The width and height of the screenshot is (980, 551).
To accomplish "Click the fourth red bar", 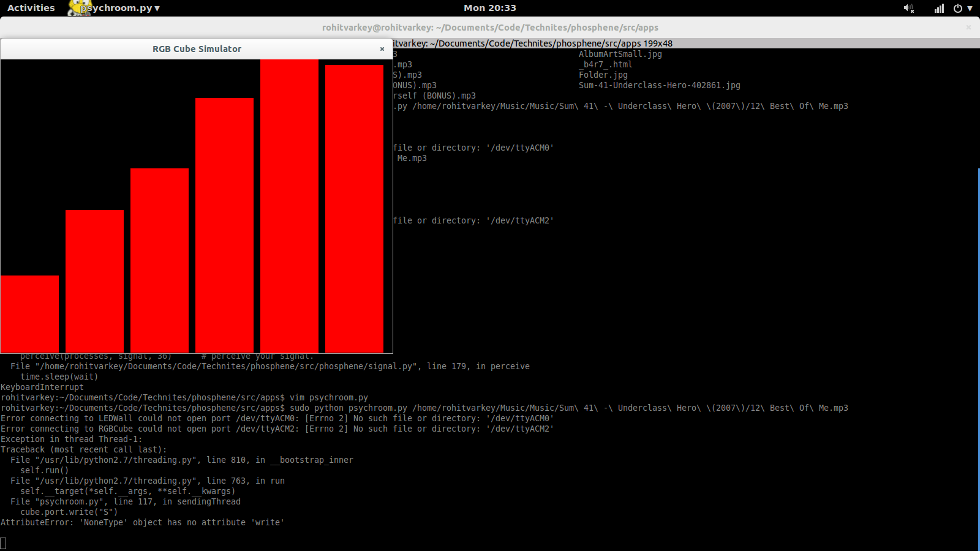I will tap(224, 225).
